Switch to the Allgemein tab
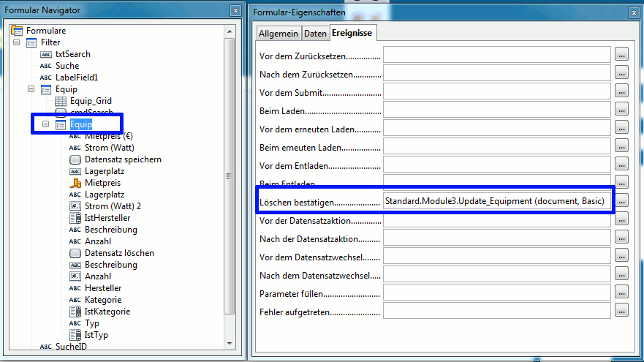This screenshot has width=644, height=362. coord(279,34)
